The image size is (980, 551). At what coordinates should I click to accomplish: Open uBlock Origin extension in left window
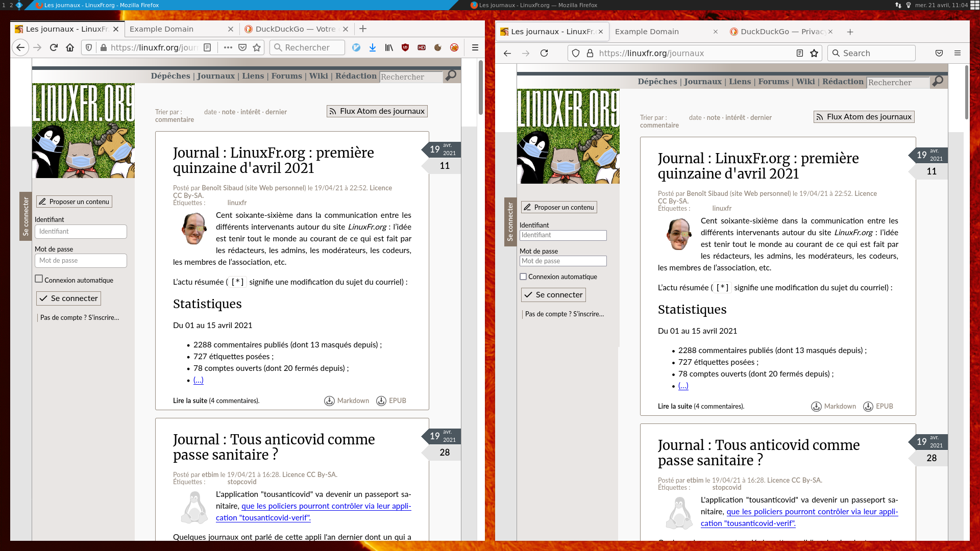click(405, 47)
